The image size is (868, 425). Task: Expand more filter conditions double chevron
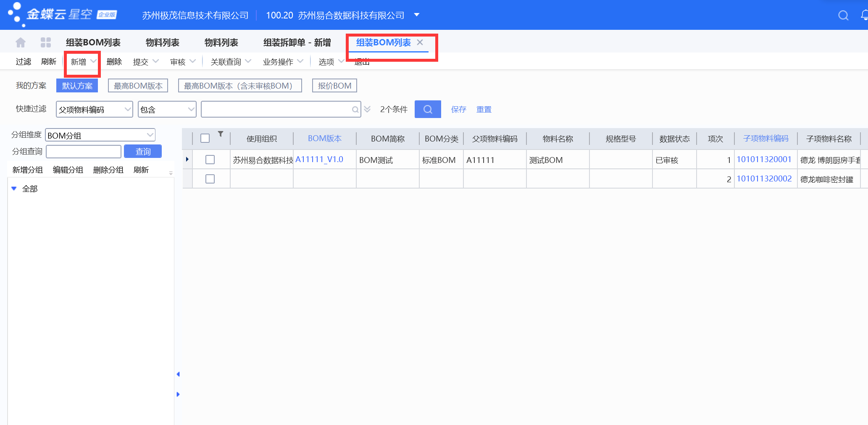367,109
